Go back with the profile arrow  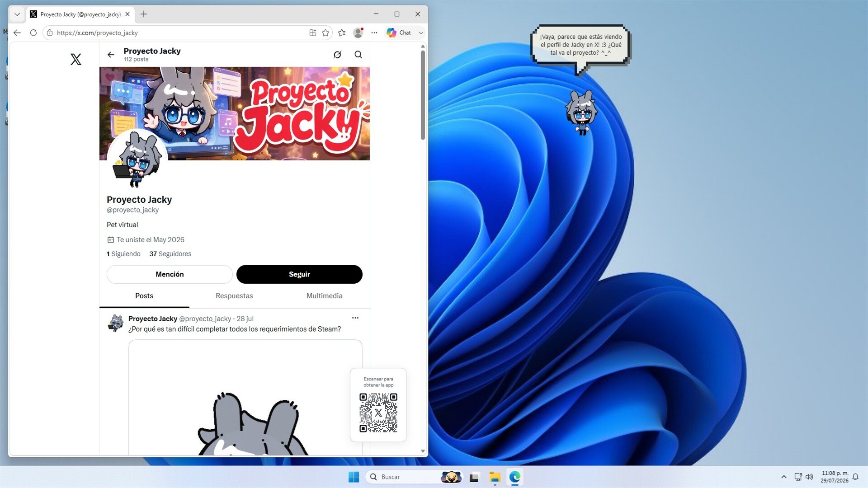(x=111, y=55)
